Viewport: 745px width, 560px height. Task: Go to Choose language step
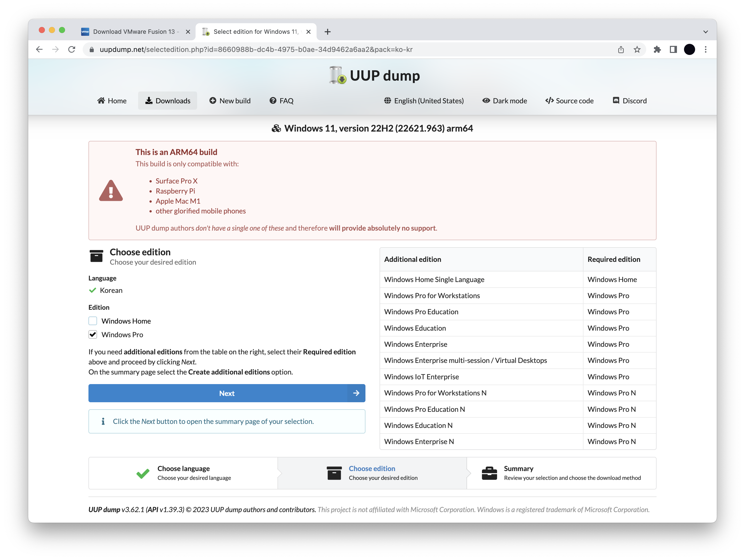(183, 473)
